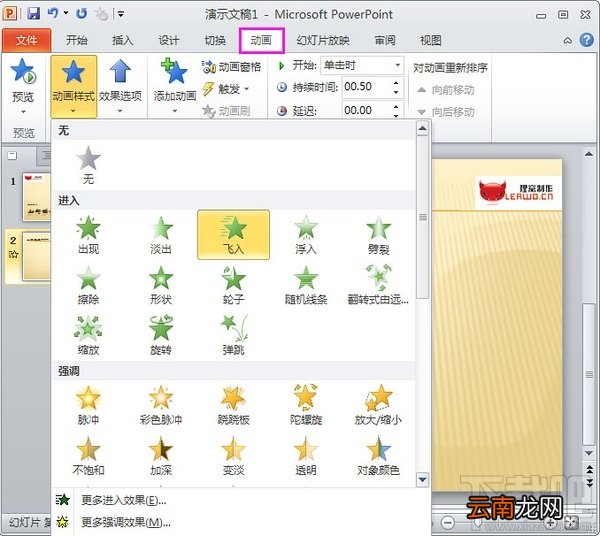This screenshot has height=536, width=600.
Task: Click 向前移动 move earlier button
Action: tap(446, 90)
